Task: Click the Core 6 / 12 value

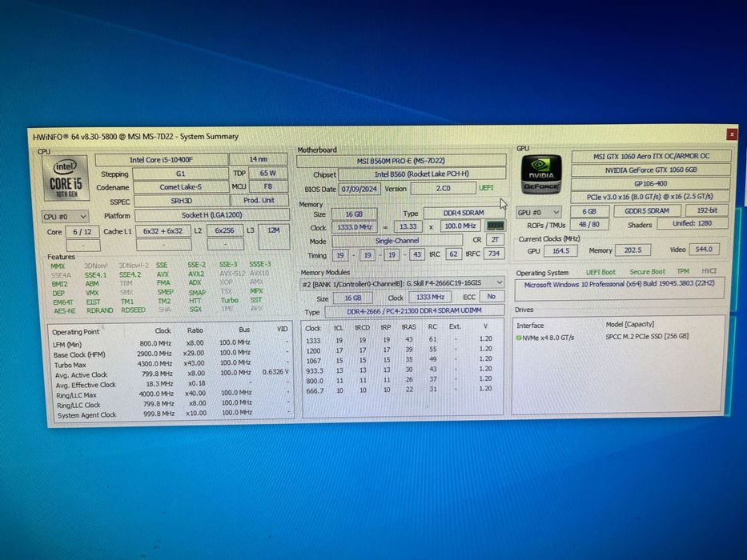Action: click(82, 232)
